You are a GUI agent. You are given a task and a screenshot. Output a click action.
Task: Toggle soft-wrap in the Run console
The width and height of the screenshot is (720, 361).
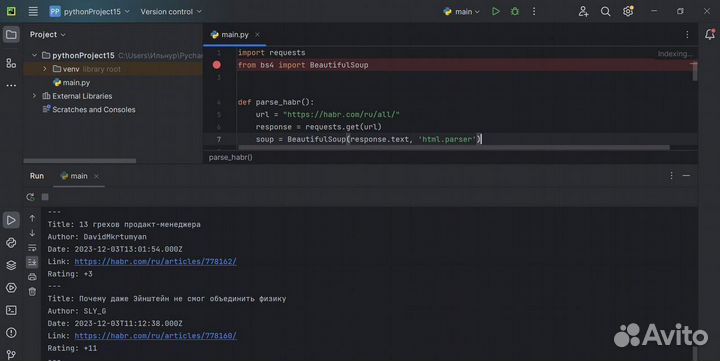[32, 248]
